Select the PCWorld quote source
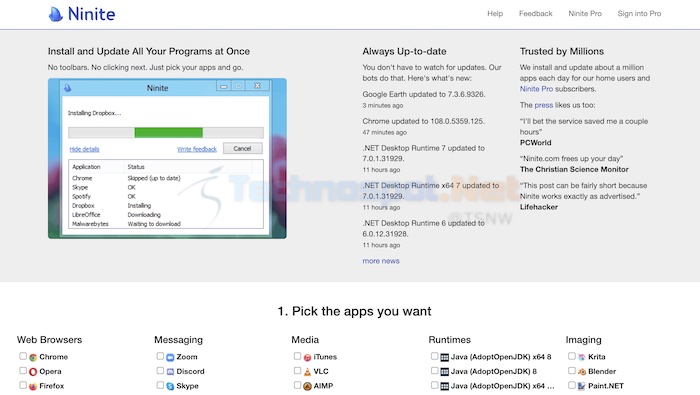Viewport: 700px width, 395px height. [x=535, y=143]
